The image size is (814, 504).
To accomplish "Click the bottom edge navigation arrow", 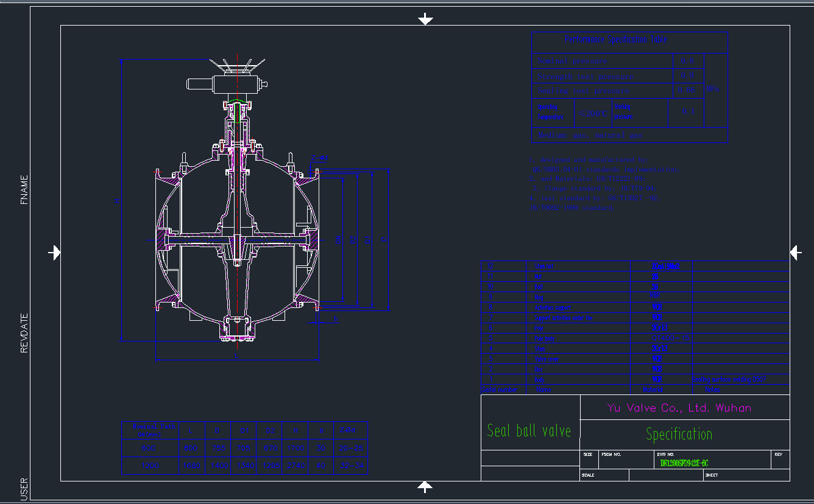I will 425,486.
